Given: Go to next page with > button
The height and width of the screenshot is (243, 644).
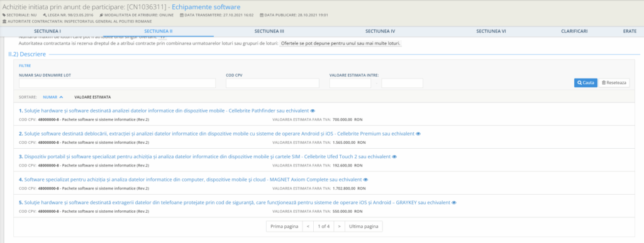Looking at the screenshot, I should coord(339,227).
